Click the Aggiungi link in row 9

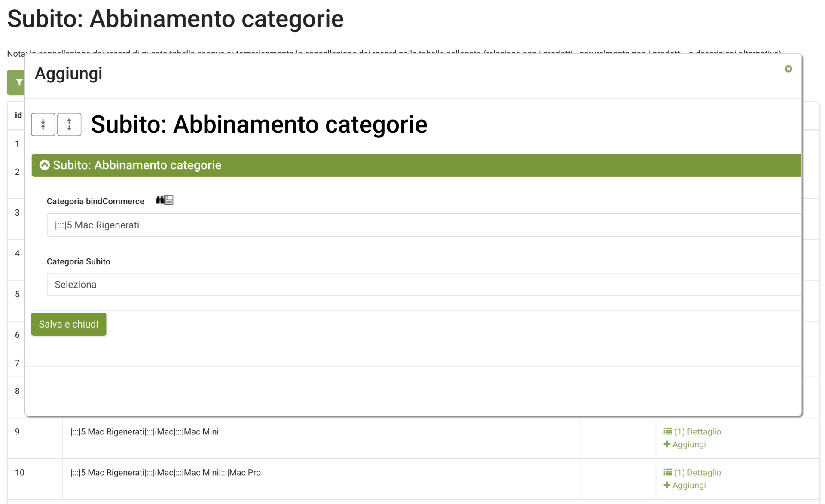[x=688, y=444]
